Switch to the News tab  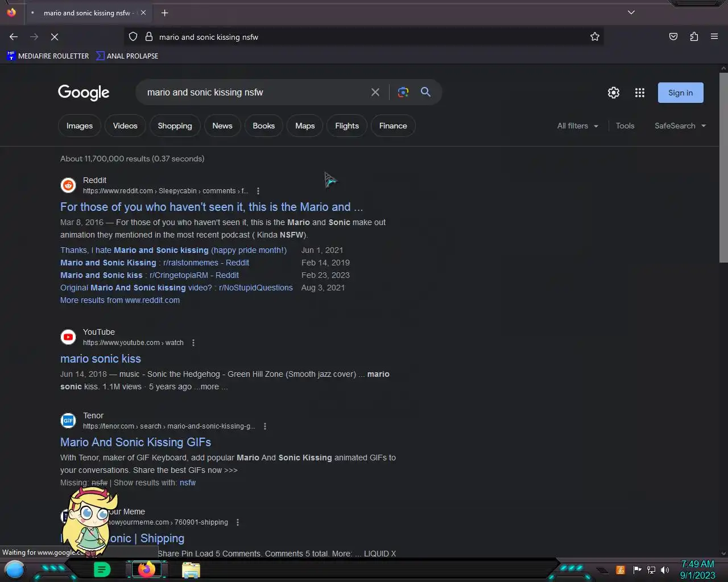pyautogui.click(x=222, y=126)
